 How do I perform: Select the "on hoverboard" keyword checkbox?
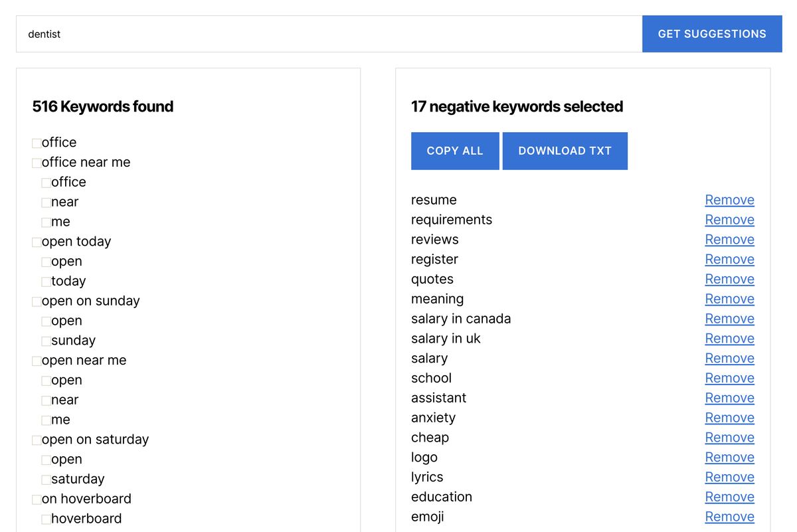[36, 499]
